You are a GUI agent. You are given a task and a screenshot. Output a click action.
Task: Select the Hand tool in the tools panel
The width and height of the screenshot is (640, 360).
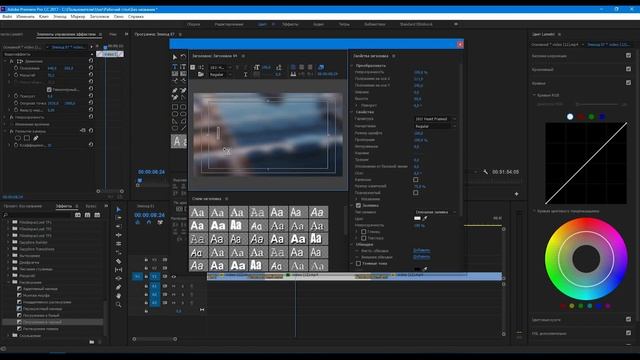(x=119, y=296)
